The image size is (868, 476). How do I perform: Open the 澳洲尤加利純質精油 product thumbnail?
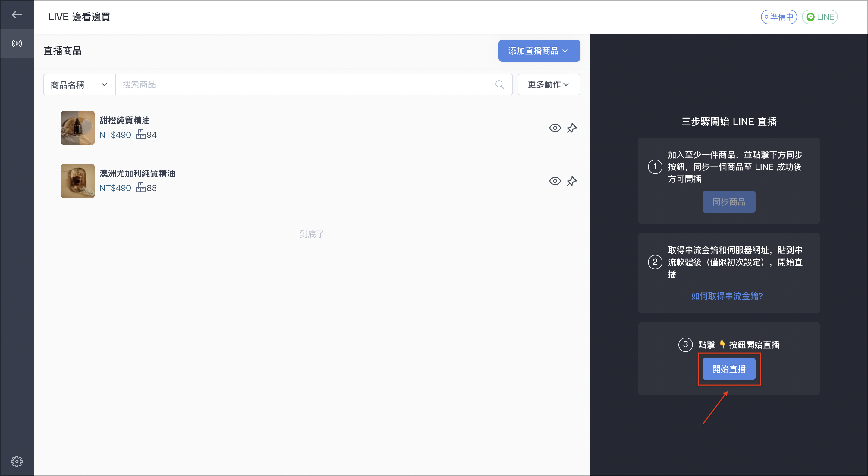77,181
